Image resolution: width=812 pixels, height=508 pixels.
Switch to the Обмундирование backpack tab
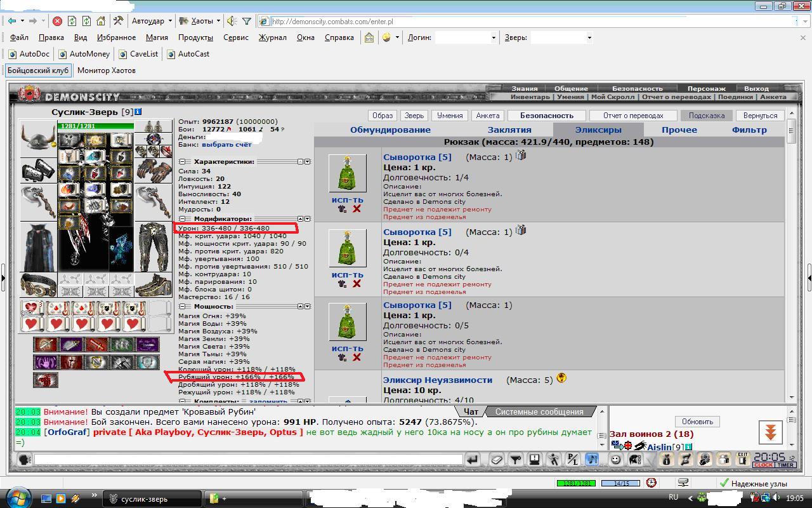(x=390, y=130)
